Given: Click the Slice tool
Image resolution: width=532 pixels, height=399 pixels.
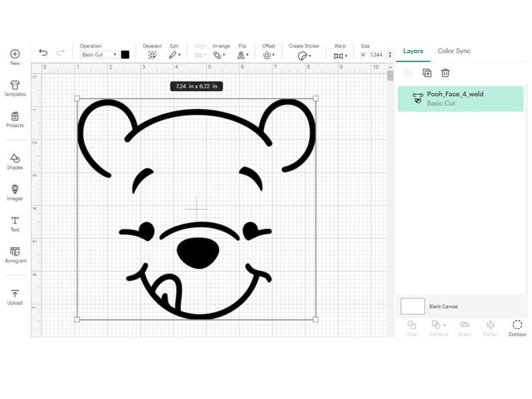Looking at the screenshot, I should click(x=411, y=328).
